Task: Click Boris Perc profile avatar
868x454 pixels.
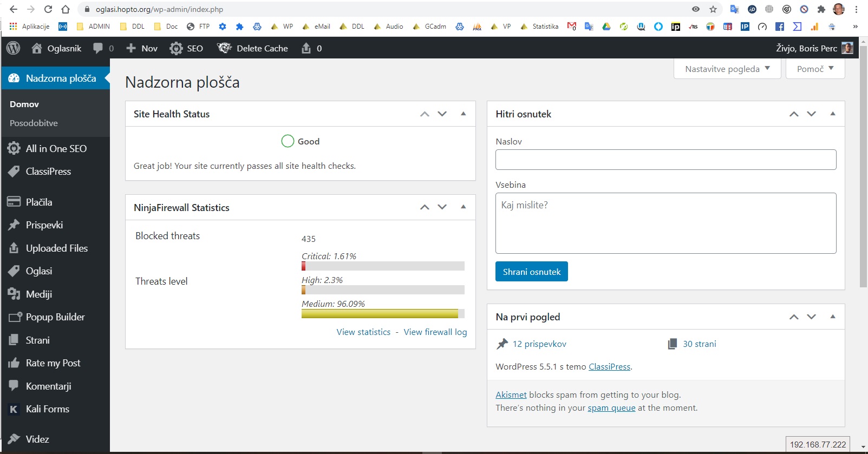Action: pos(847,48)
